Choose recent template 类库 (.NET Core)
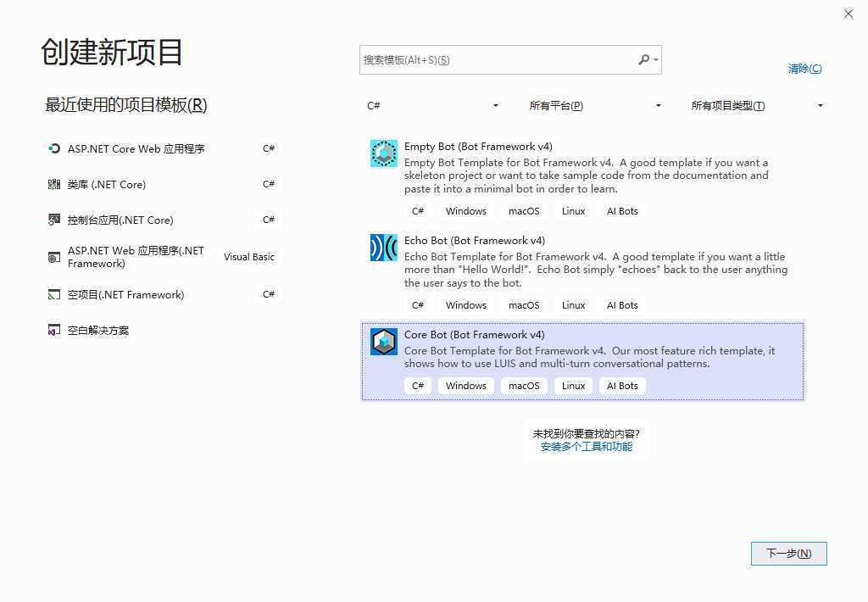 (x=164, y=184)
